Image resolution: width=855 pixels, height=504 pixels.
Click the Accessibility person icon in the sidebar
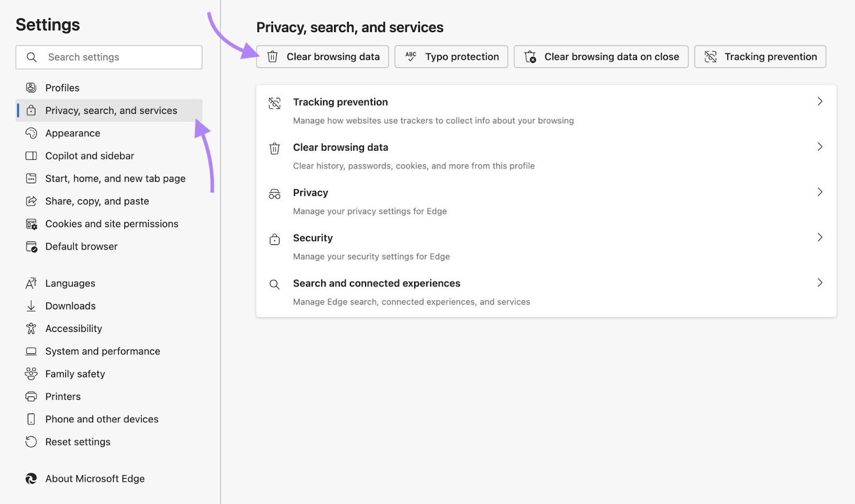[x=32, y=328]
